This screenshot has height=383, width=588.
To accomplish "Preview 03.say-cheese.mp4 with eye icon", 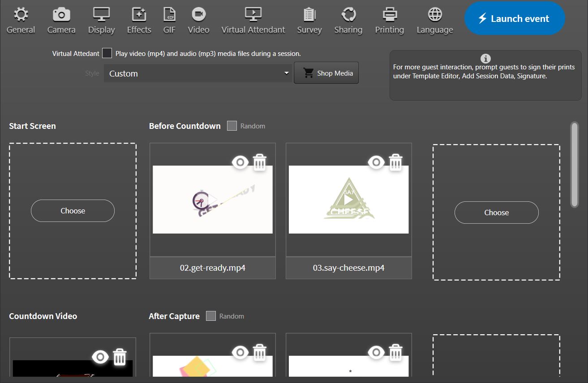I will click(376, 162).
